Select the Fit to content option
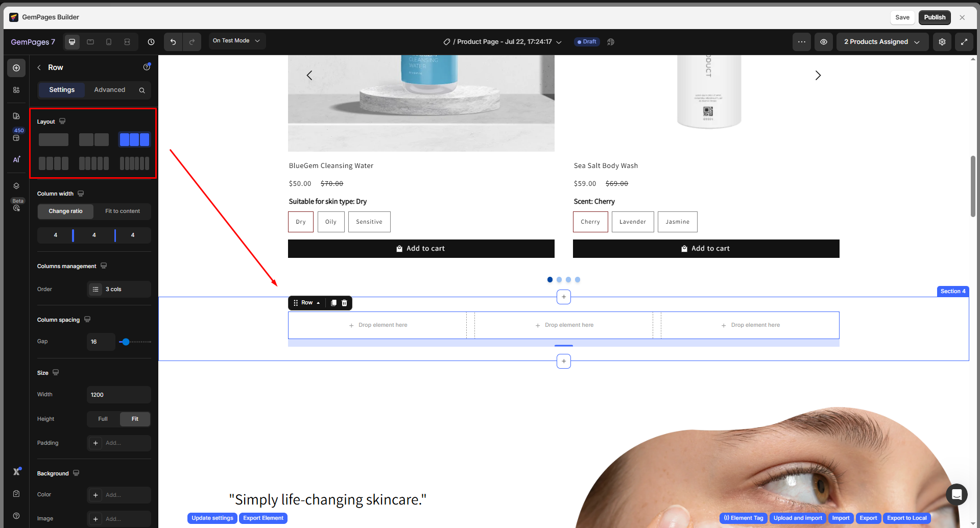Image resolution: width=980 pixels, height=528 pixels. click(123, 211)
